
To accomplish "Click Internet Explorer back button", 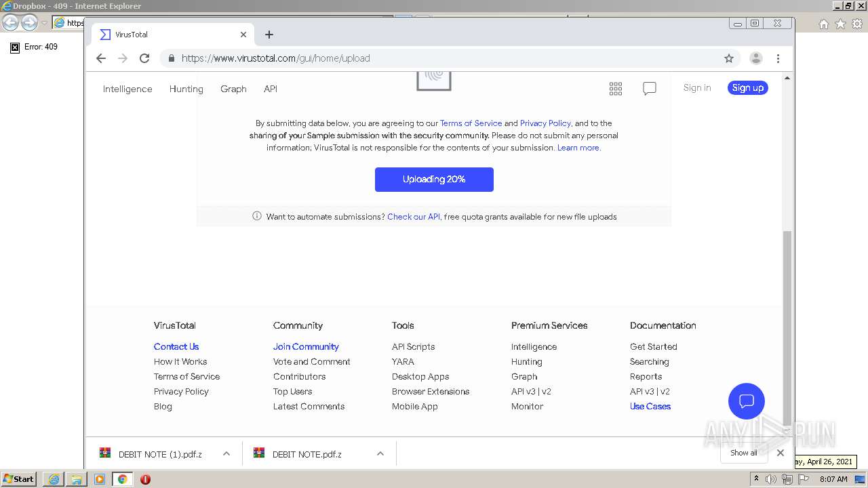I will [x=10, y=23].
